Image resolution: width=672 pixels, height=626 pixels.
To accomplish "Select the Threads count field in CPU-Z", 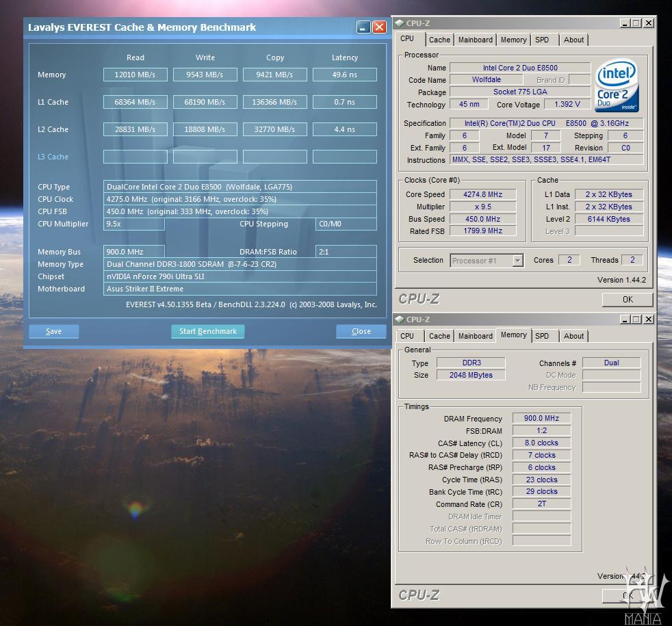I will coord(632,260).
